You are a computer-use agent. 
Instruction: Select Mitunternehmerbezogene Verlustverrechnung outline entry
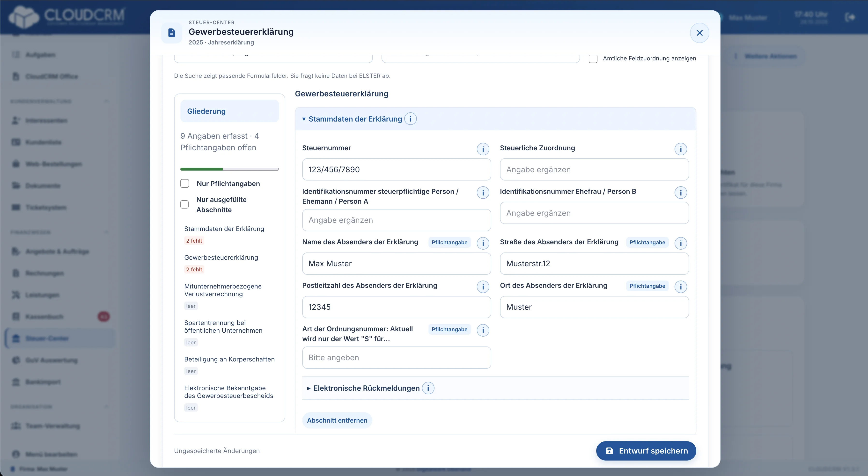[223, 290]
